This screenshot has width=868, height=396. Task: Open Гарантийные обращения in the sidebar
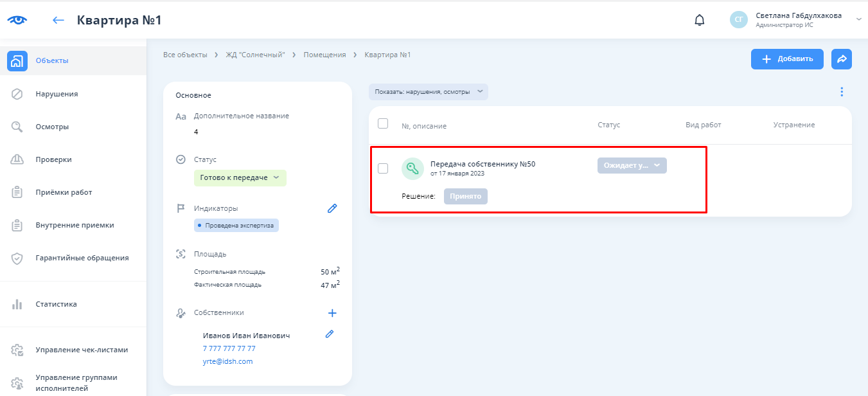pyautogui.click(x=82, y=258)
